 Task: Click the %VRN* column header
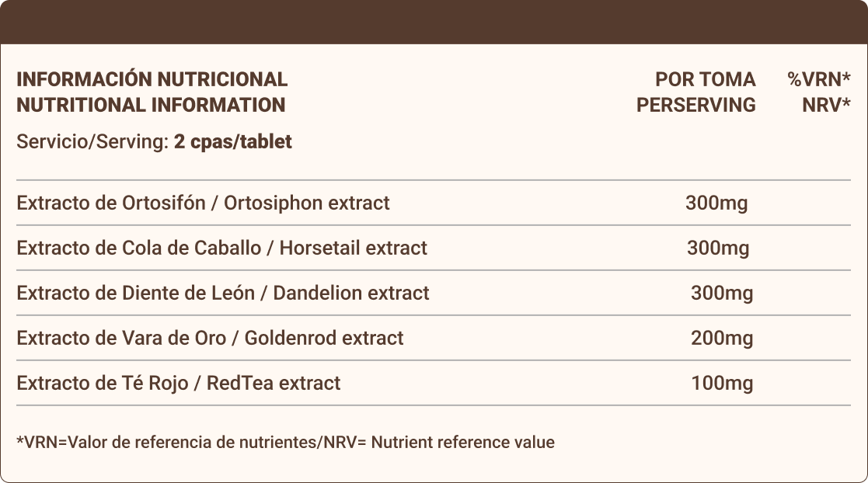819,79
